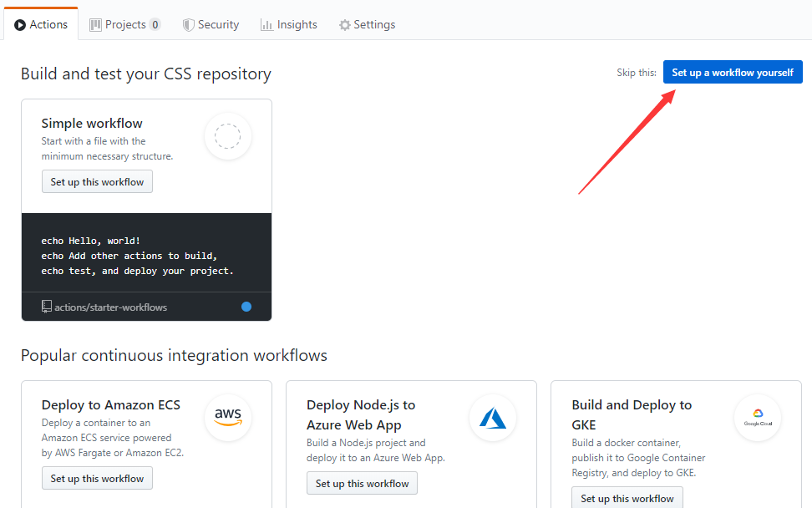Click the Actions play icon

click(x=20, y=25)
